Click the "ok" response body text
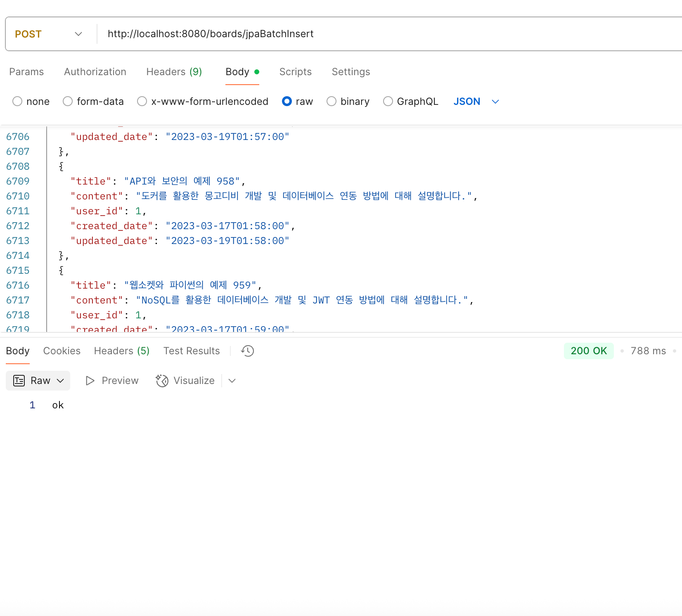This screenshot has width=682, height=616. [x=58, y=405]
